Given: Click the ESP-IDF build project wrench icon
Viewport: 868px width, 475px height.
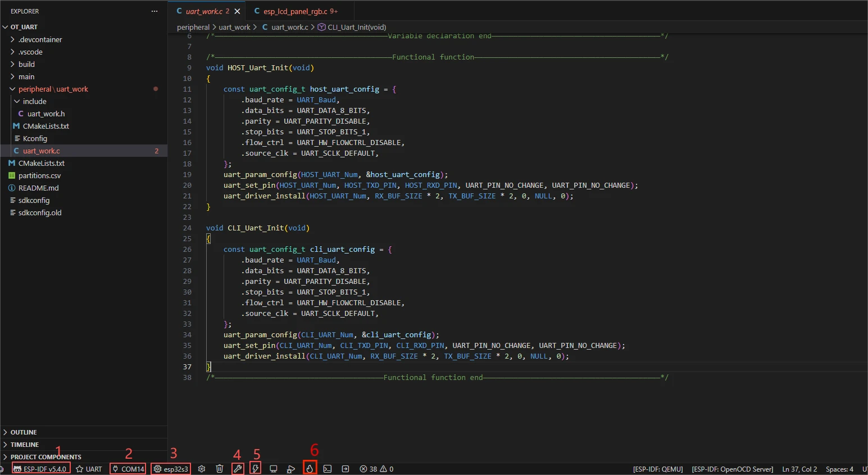Looking at the screenshot, I should (x=238, y=469).
